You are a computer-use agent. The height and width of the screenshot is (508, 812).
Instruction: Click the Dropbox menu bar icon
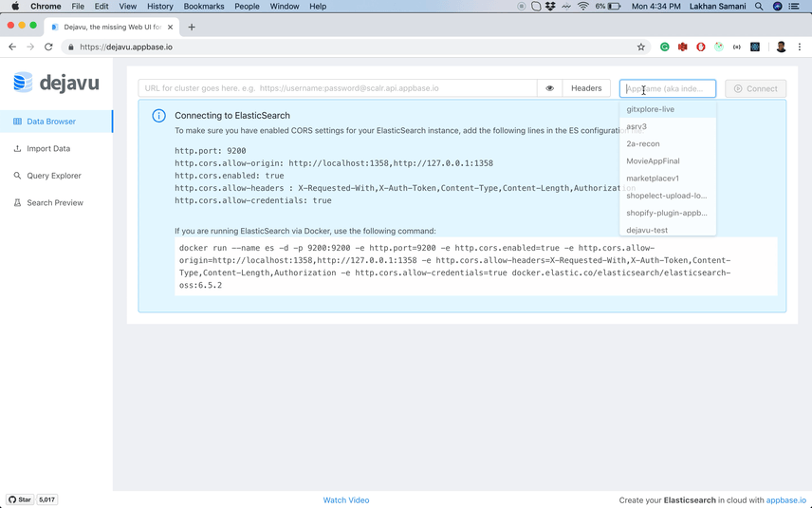tap(550, 7)
